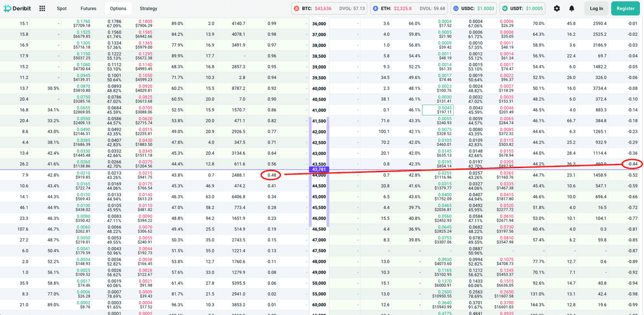Click the 3734.4 put open interest value
Viewport: 644px width, 315px height.
coord(600,88)
